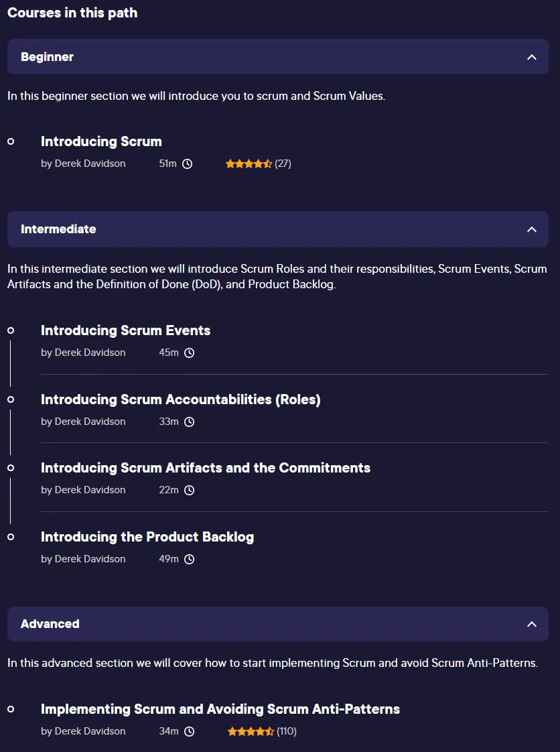
Task: Click the clock icon beside 45m duration
Action: coord(190,353)
